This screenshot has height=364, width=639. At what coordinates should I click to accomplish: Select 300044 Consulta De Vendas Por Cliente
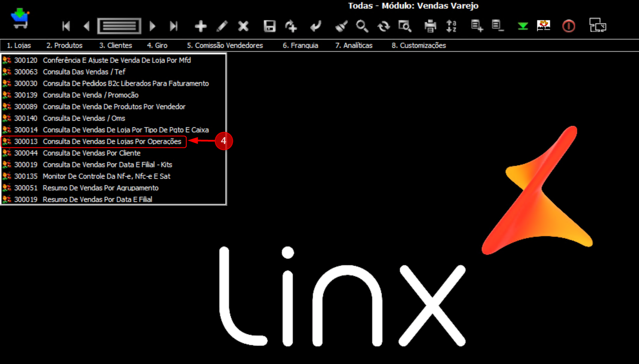(x=113, y=153)
